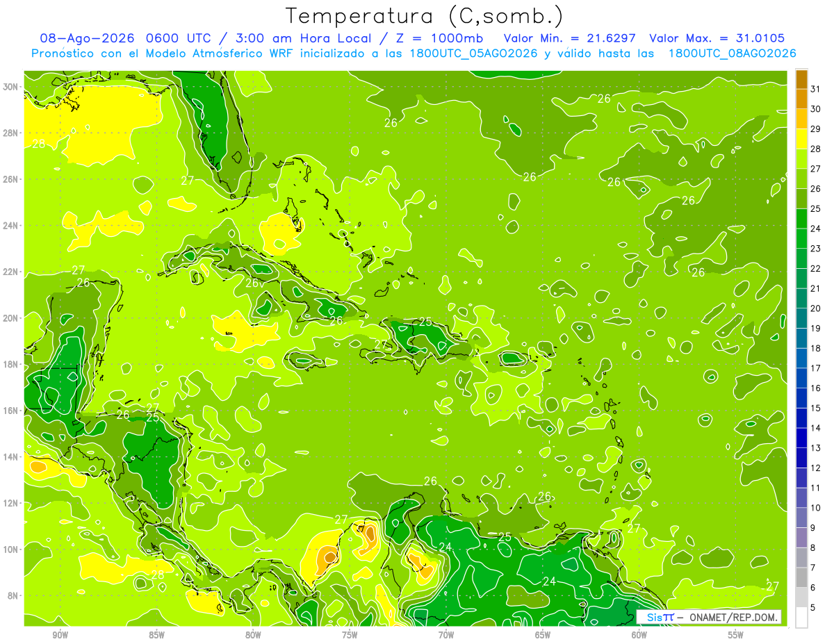Click the 'ONAMET/REP.DOM.' credit label
Image resolution: width=834 pixels, height=644 pixels.
pos(734,617)
